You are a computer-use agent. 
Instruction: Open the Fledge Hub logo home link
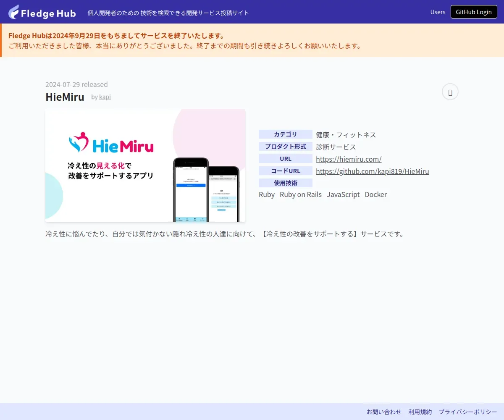tap(42, 12)
